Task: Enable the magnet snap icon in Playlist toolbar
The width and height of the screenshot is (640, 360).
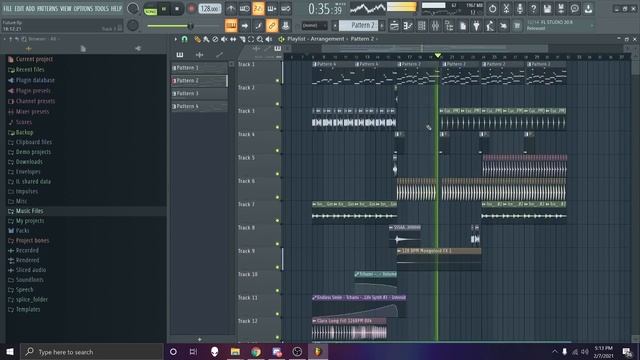Action: pos(184,39)
